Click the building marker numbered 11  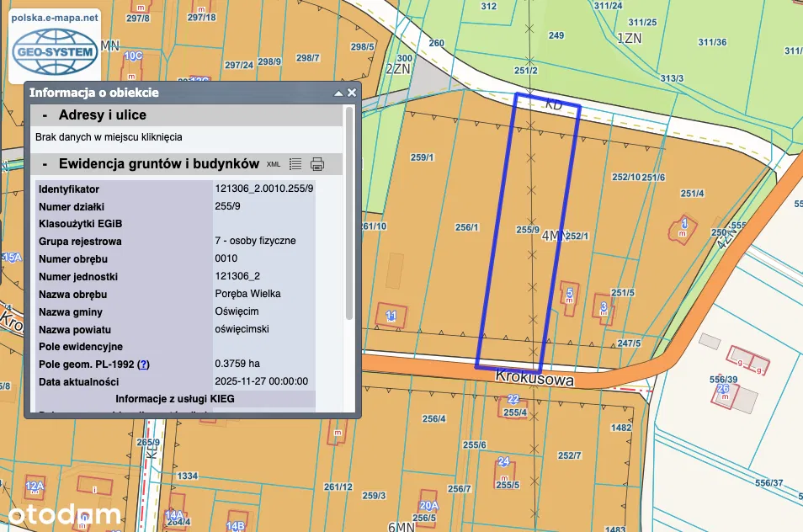pos(391,316)
